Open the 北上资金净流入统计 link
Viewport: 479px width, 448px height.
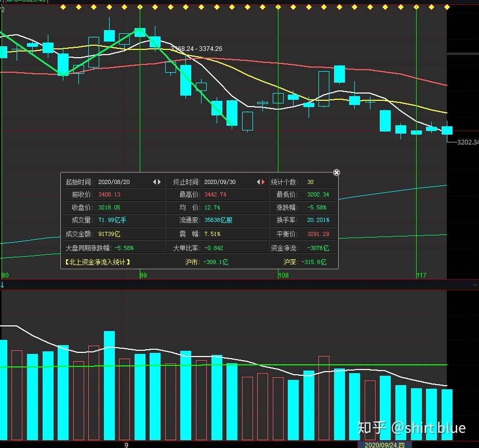pyautogui.click(x=98, y=262)
